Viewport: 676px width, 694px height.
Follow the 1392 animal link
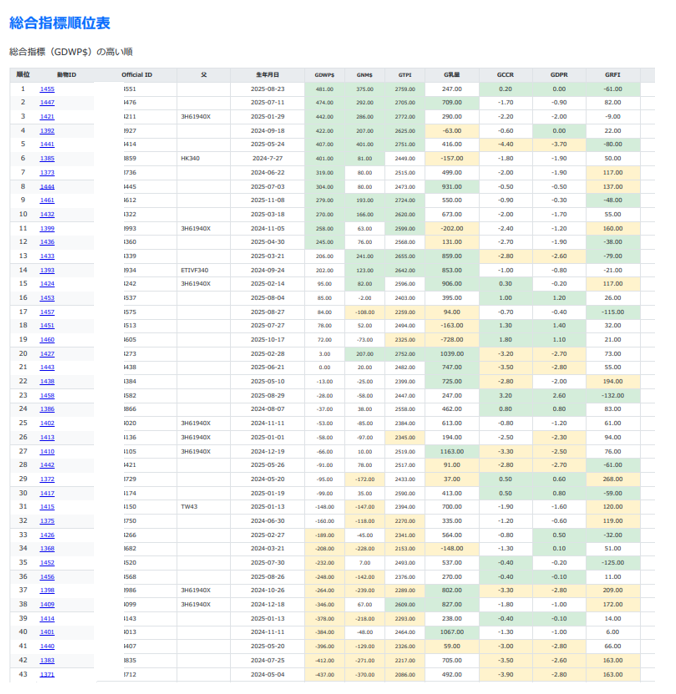47,131
